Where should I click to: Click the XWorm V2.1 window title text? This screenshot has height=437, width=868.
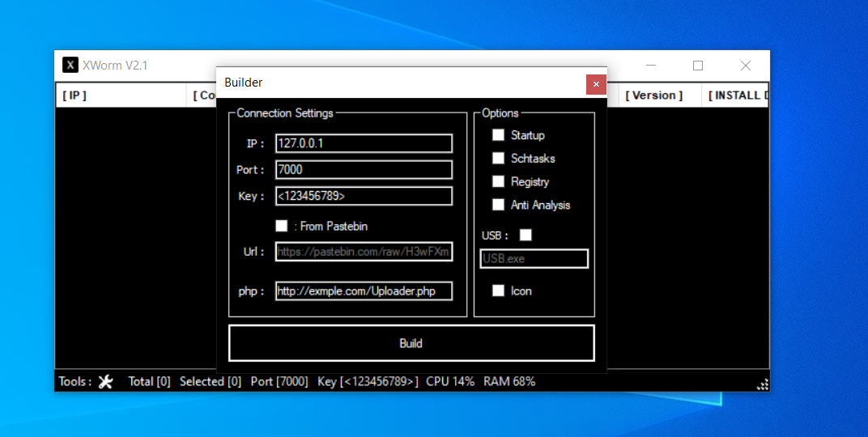[x=115, y=66]
